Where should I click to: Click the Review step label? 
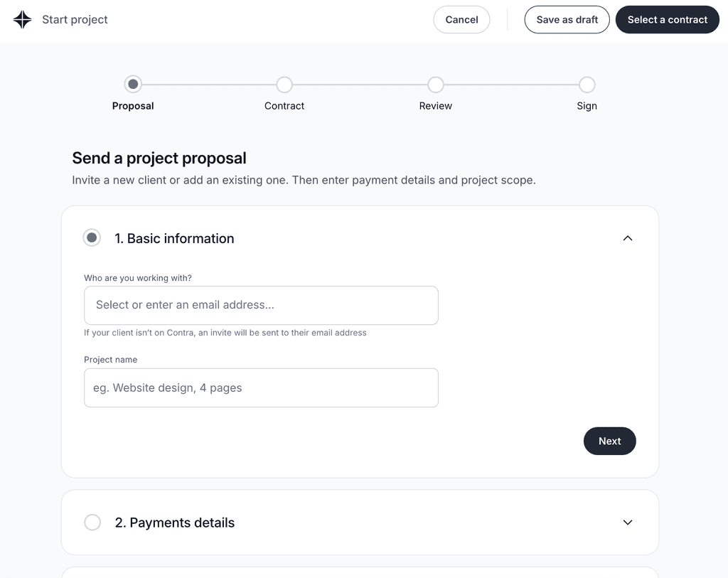[x=436, y=105]
